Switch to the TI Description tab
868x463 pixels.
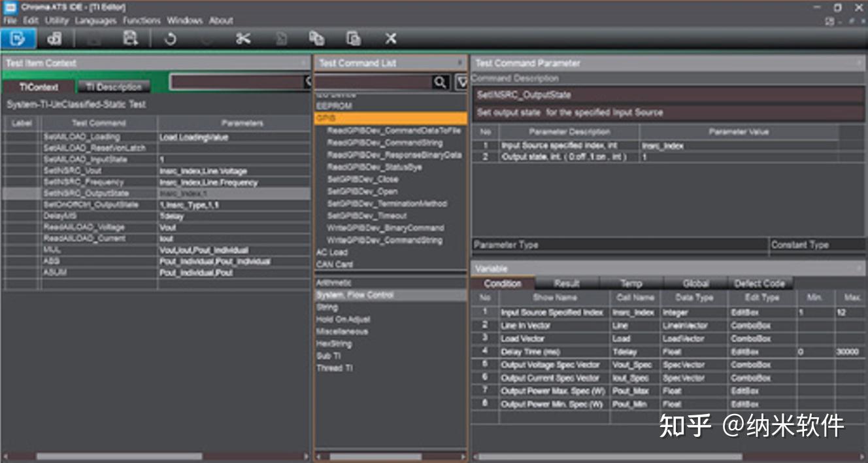point(114,87)
